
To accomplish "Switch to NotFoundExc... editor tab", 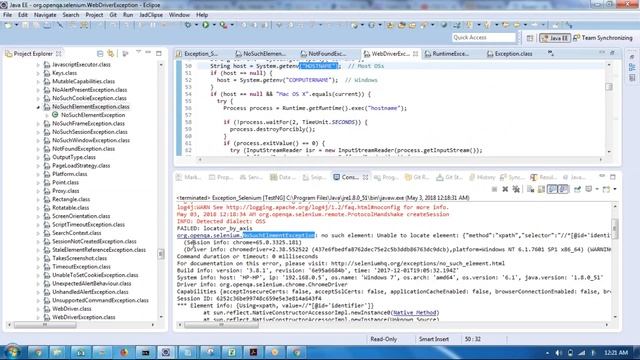I will point(323,53).
